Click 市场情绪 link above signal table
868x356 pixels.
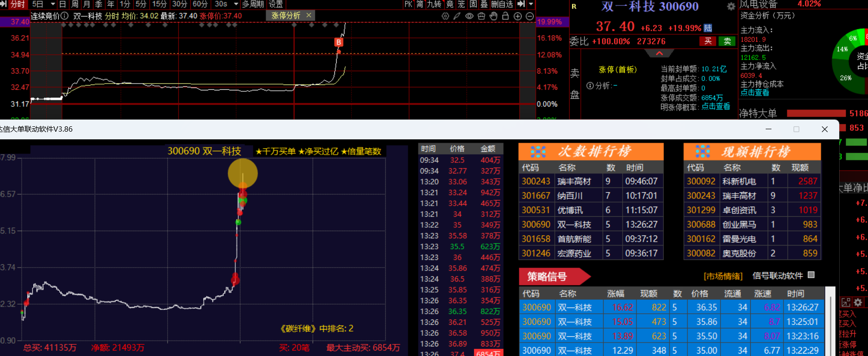(723, 276)
